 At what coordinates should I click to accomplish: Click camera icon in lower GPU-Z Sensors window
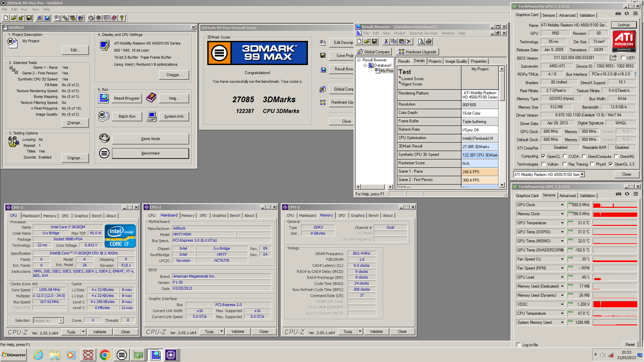619,194
